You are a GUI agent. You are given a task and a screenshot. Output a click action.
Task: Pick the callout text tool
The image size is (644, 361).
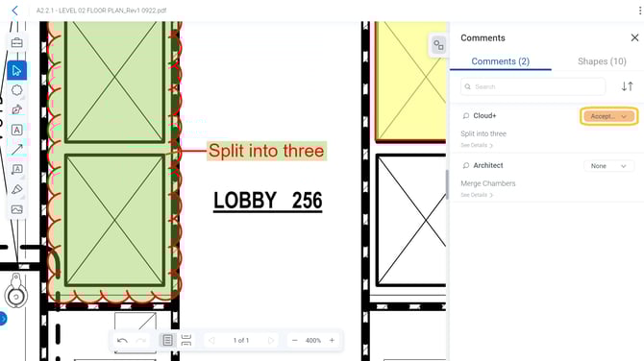(17, 169)
